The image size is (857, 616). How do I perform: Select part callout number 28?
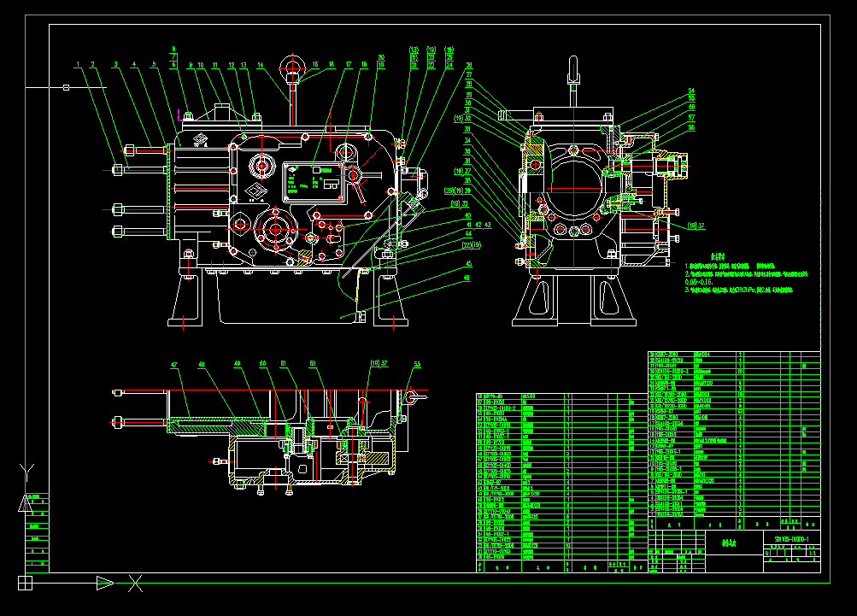coord(469,85)
